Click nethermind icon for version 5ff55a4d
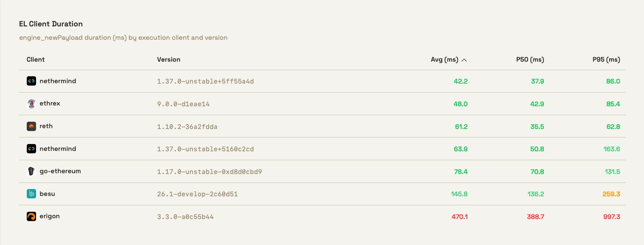 point(31,81)
